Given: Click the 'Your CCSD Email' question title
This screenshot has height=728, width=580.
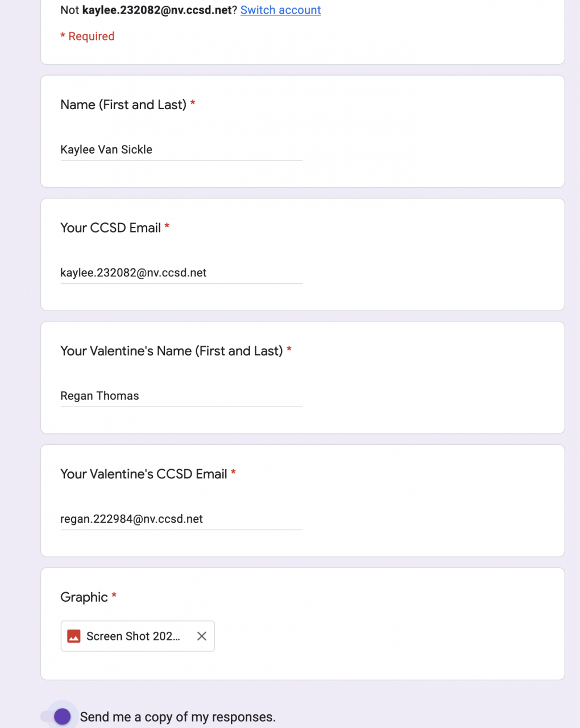Looking at the screenshot, I should point(110,228).
